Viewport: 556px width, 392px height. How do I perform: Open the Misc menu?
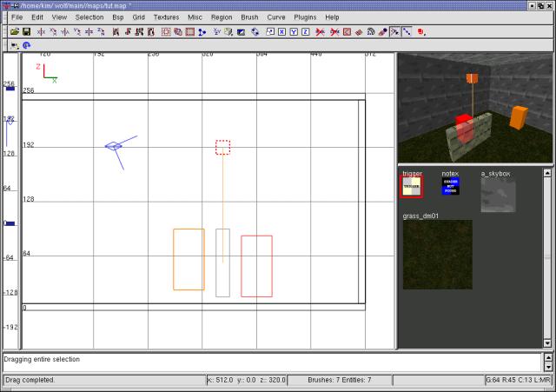click(195, 17)
